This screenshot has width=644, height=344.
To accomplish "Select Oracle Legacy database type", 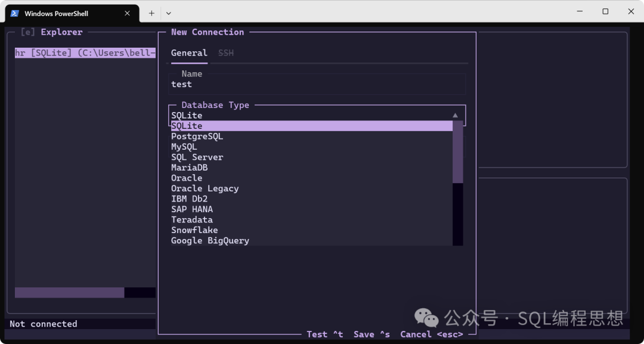I will click(x=205, y=188).
